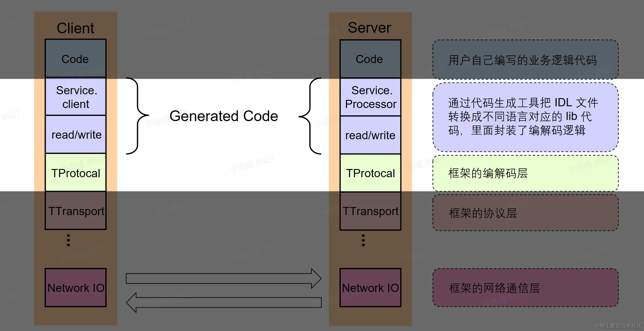
Task: Select the Service.Processor box
Action: pos(370,97)
